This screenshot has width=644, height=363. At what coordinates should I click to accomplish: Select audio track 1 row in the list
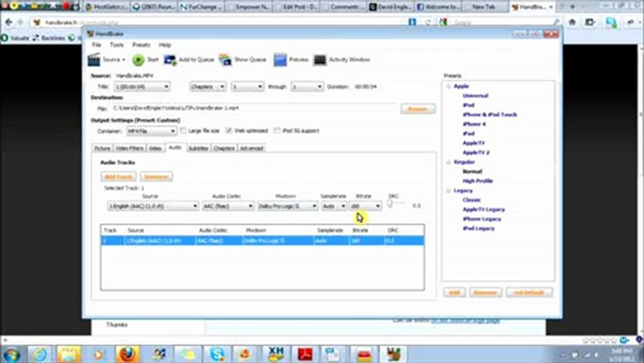[262, 241]
